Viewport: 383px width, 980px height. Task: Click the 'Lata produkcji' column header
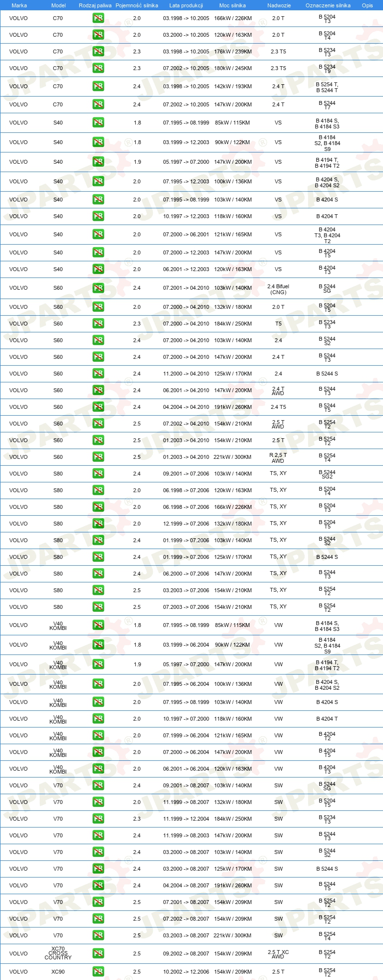click(186, 5)
